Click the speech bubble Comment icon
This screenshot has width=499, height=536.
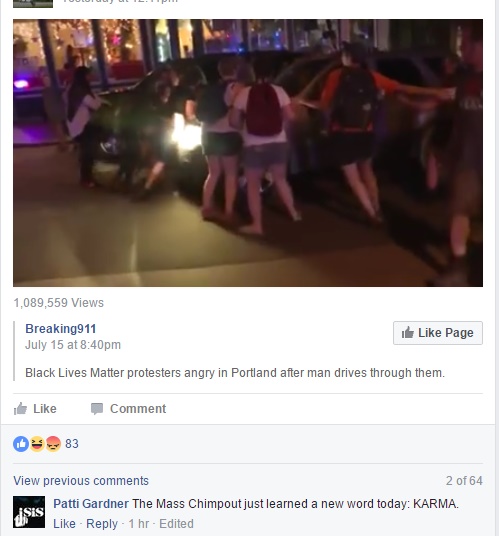[97, 409]
